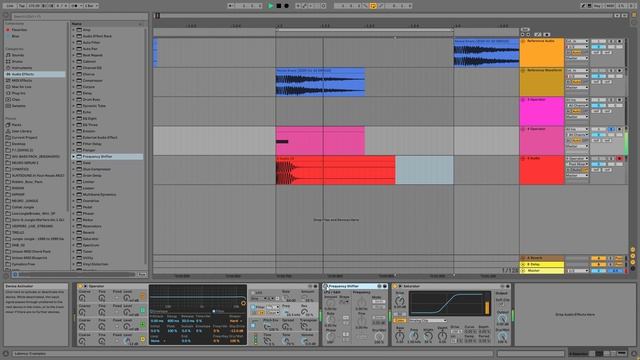This screenshot has height=360, width=640.
Task: Click the Link button in control bar
Action: point(10,6)
